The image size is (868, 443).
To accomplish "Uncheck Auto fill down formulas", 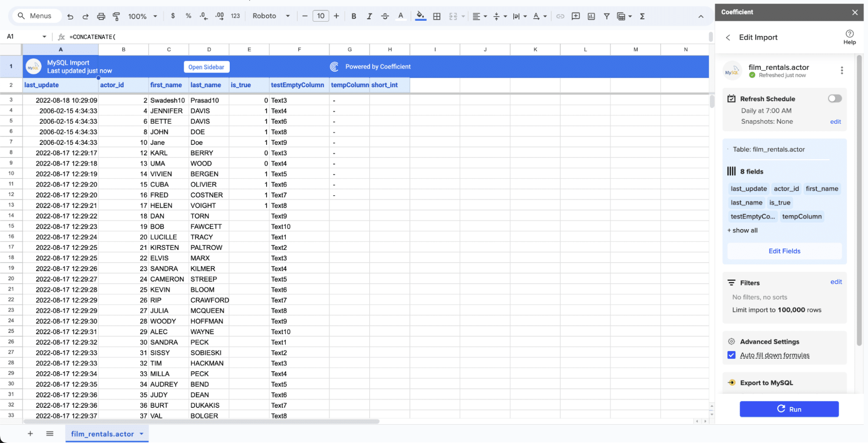I will click(x=732, y=355).
